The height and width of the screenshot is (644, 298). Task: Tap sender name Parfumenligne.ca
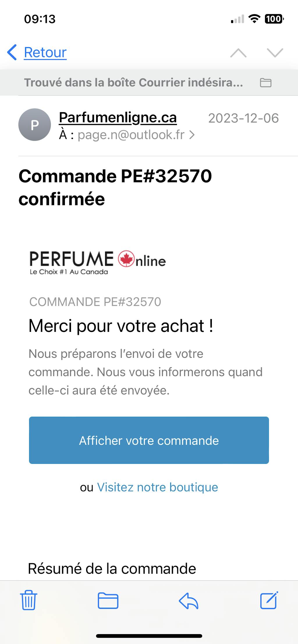[x=118, y=118]
